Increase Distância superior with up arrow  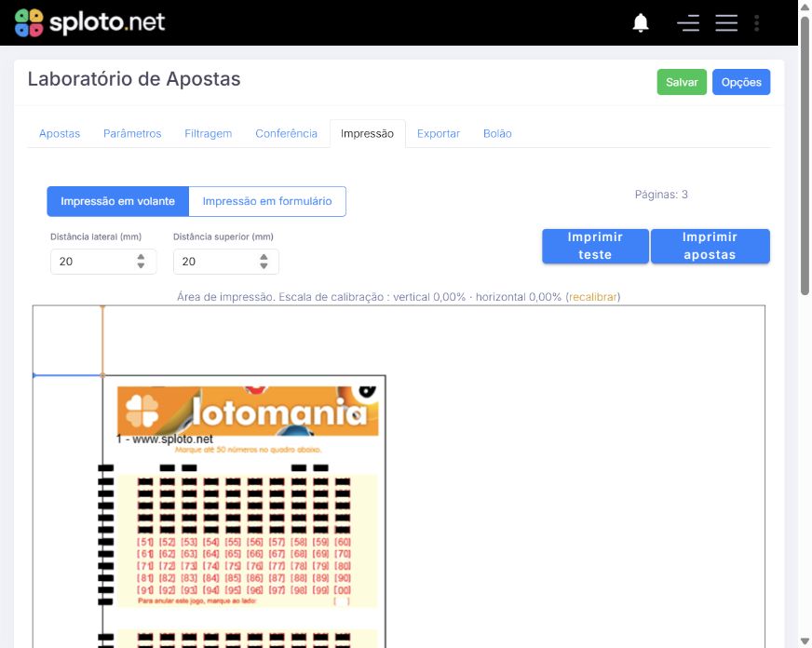pos(264,257)
